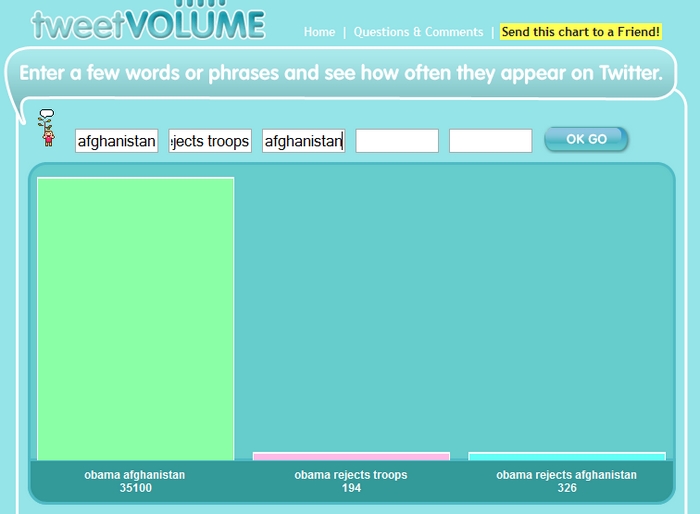
Task: Click the 'obama afghanistan' label
Action: pyautogui.click(x=135, y=475)
